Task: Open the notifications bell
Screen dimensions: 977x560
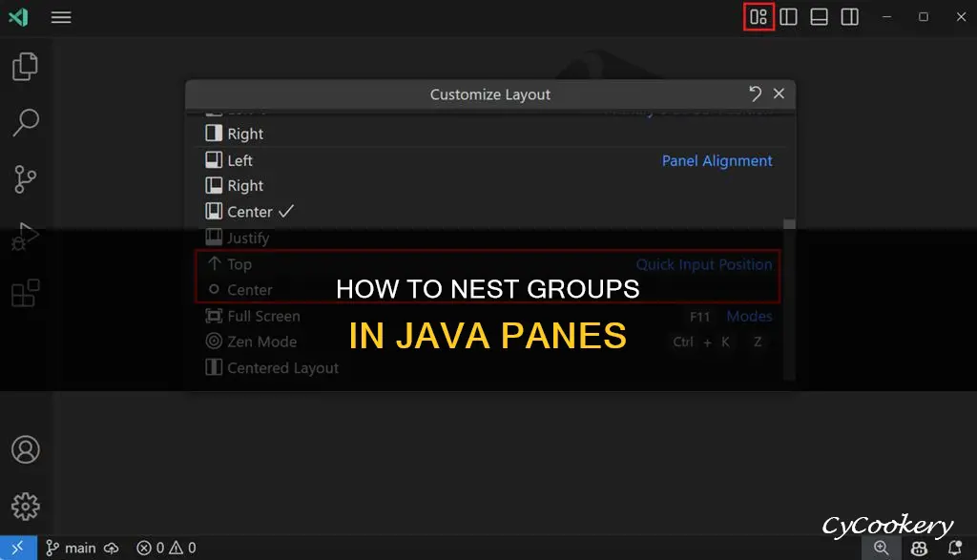Action: [x=954, y=548]
